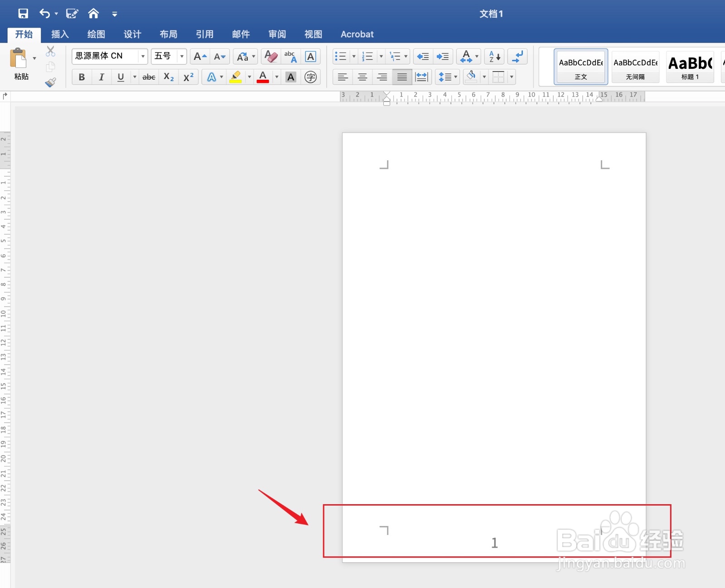Activate the Format Painter brush
The image size is (725, 588).
(x=50, y=82)
